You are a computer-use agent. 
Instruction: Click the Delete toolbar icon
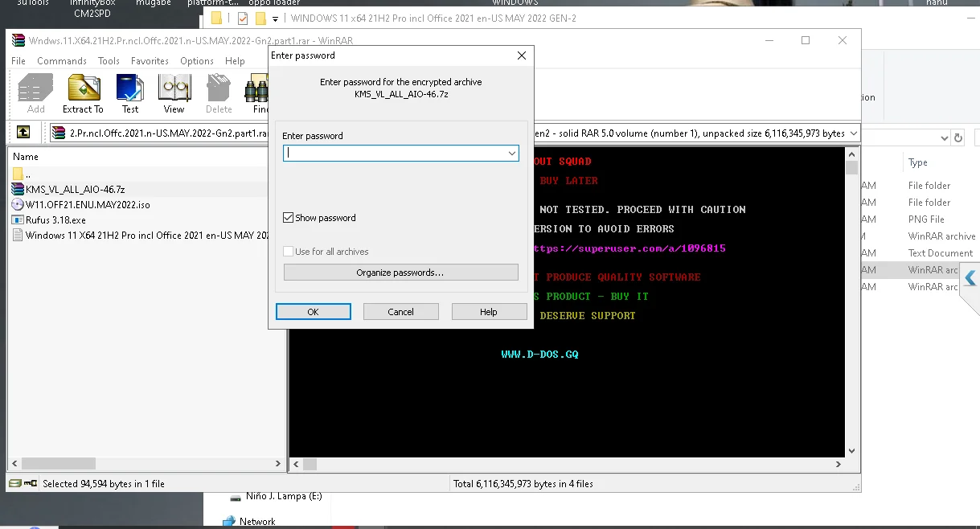[x=218, y=93]
